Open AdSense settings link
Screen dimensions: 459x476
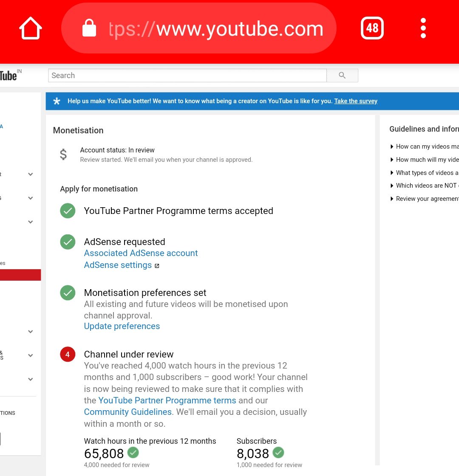coord(118,265)
